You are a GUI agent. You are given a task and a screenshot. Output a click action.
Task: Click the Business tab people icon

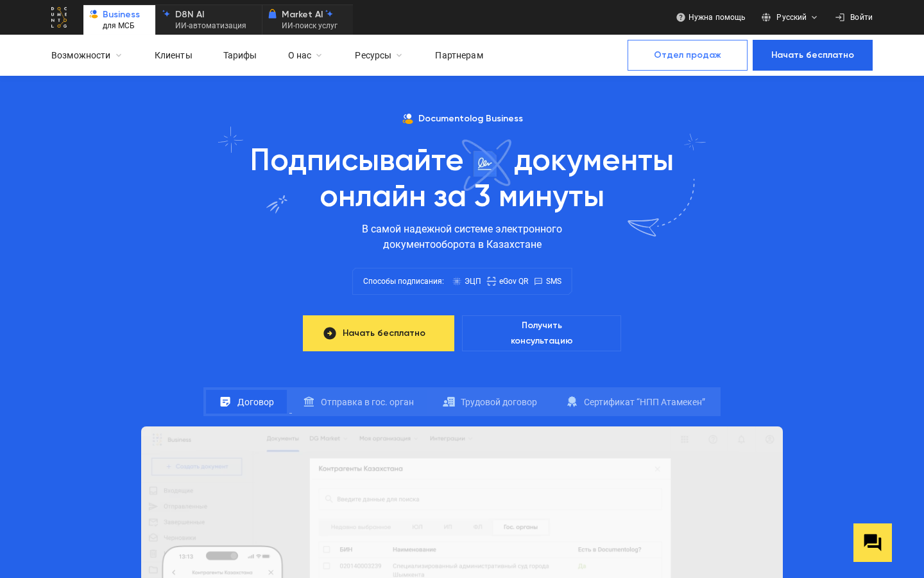(x=94, y=14)
